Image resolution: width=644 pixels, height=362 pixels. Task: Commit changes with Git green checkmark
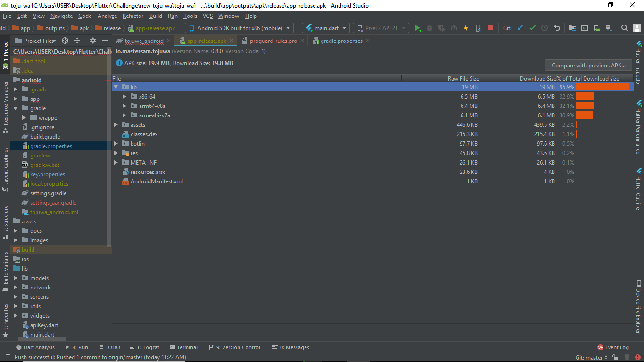click(532, 28)
